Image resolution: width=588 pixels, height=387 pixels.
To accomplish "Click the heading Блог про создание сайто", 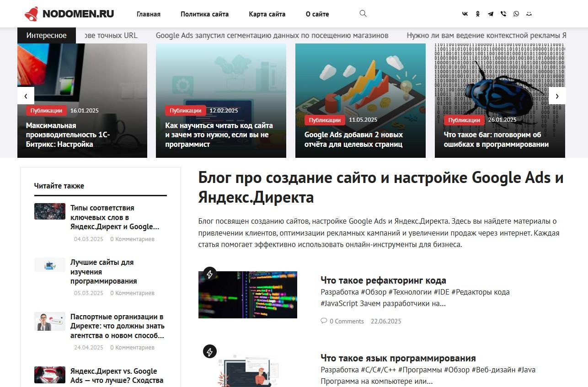I will 381,187.
